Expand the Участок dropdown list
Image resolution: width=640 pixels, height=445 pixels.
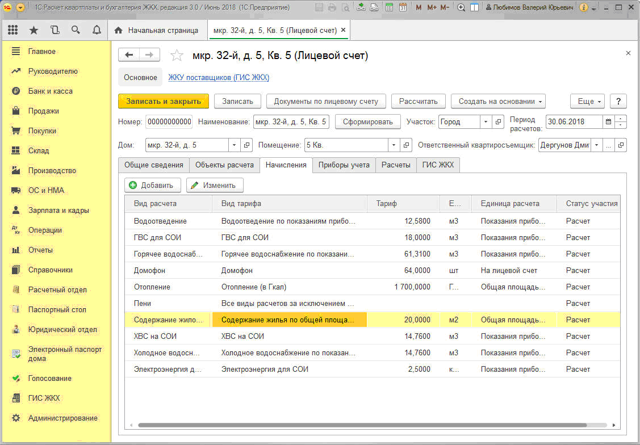[486, 122]
